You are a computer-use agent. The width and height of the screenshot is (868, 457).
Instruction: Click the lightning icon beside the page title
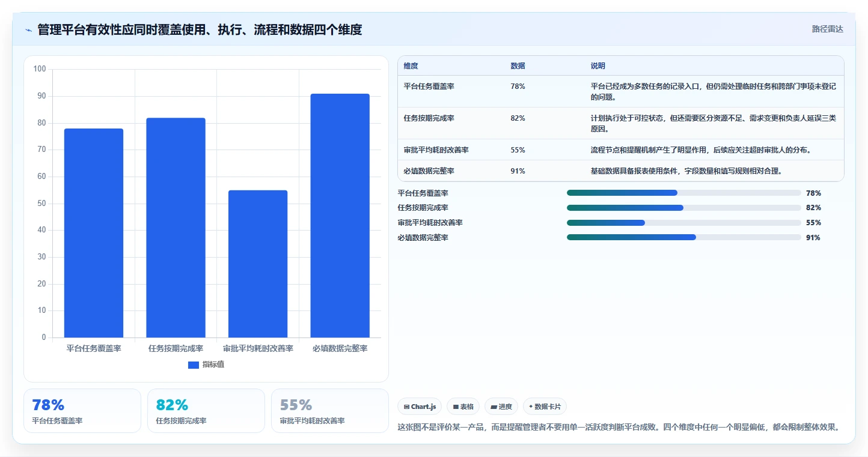[x=28, y=30]
